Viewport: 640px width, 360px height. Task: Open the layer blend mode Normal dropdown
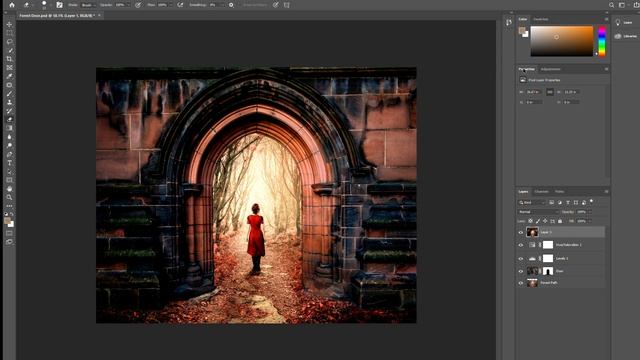coord(538,212)
